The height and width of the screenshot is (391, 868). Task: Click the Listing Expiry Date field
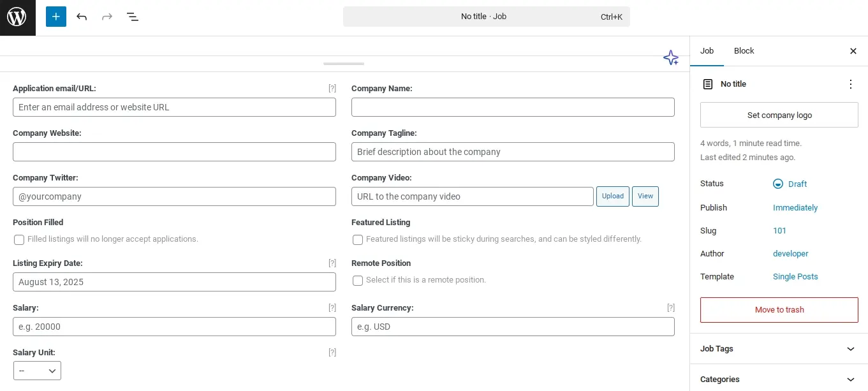click(x=174, y=282)
